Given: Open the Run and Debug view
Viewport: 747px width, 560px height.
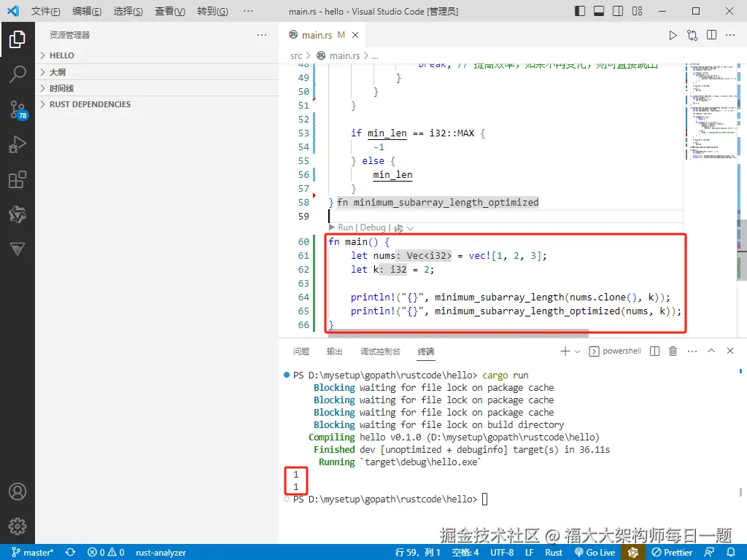Looking at the screenshot, I should (x=18, y=144).
